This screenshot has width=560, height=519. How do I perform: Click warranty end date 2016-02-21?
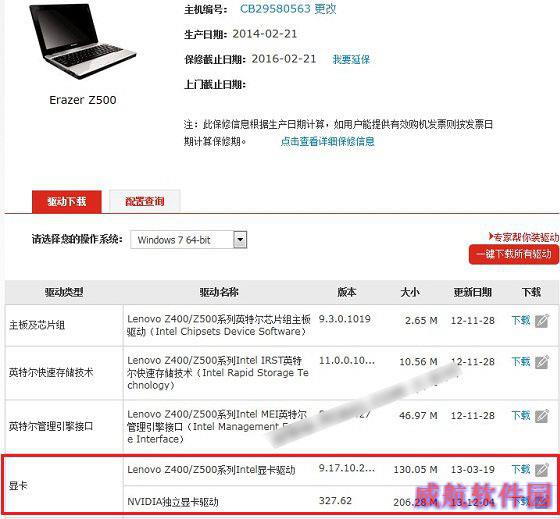(284, 59)
